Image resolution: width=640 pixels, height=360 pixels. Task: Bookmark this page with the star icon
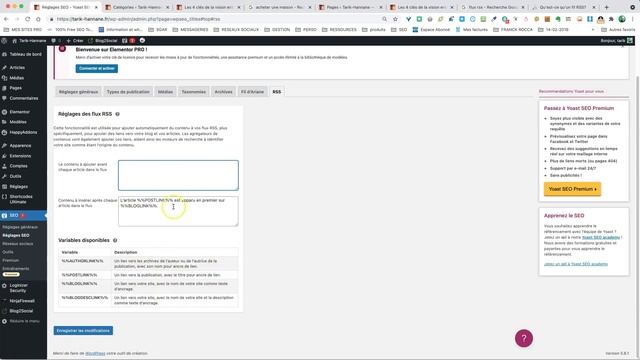tap(395, 19)
